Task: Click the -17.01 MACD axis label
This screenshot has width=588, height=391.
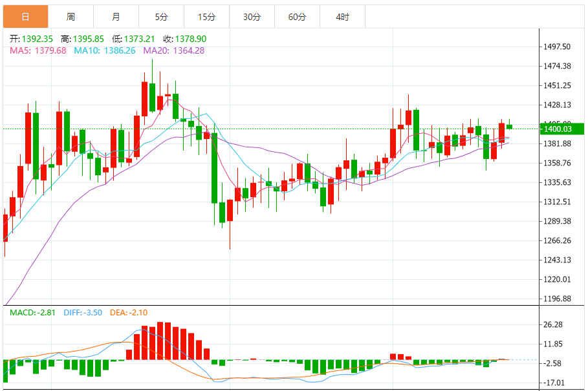Action: [x=553, y=383]
